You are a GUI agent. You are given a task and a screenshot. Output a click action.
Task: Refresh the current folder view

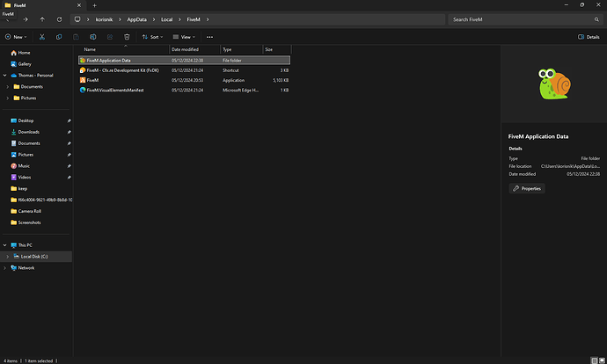tap(59, 19)
